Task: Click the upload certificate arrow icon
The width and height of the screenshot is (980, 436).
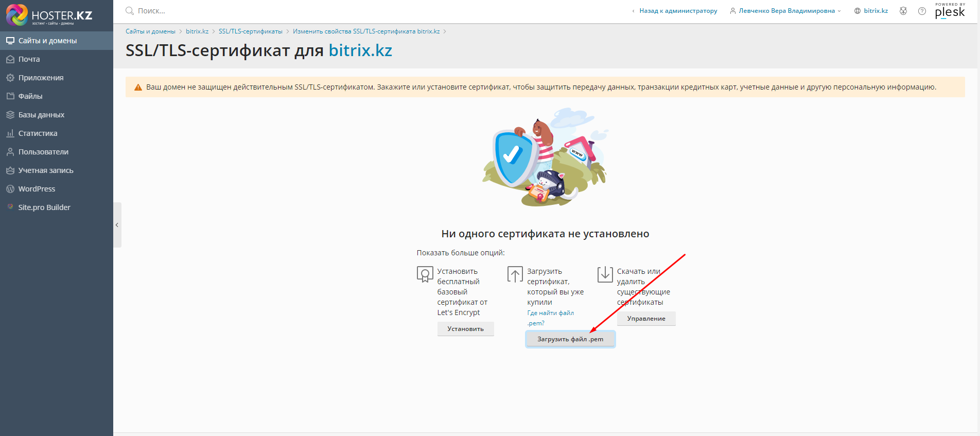Action: [x=515, y=274]
